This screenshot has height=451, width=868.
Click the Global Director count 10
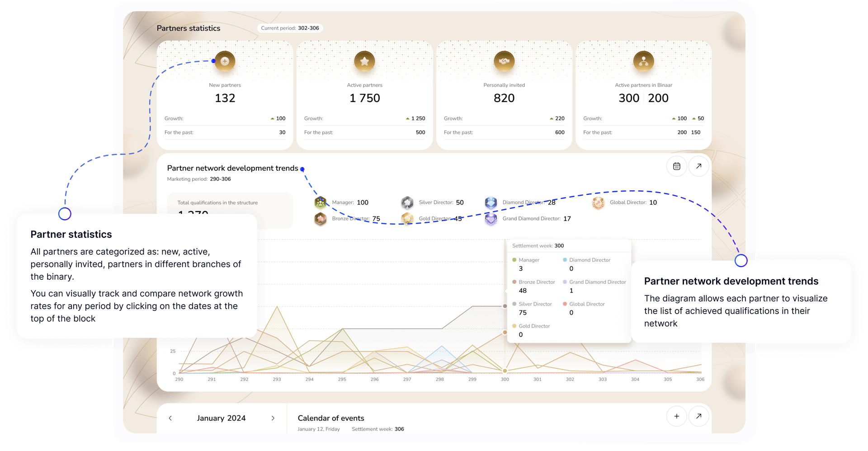(x=653, y=202)
